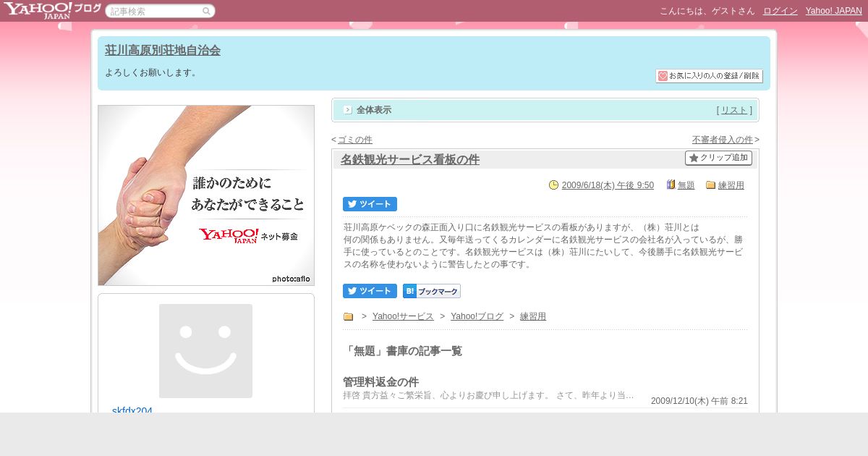The height and width of the screenshot is (456, 868).
Task: Open blog title 荘川高原別荘地自治会
Action: (x=163, y=50)
